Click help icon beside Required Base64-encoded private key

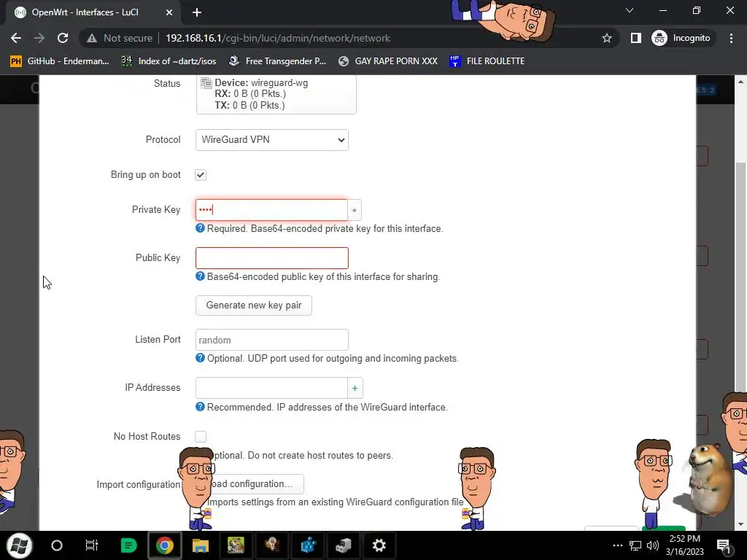(x=200, y=228)
